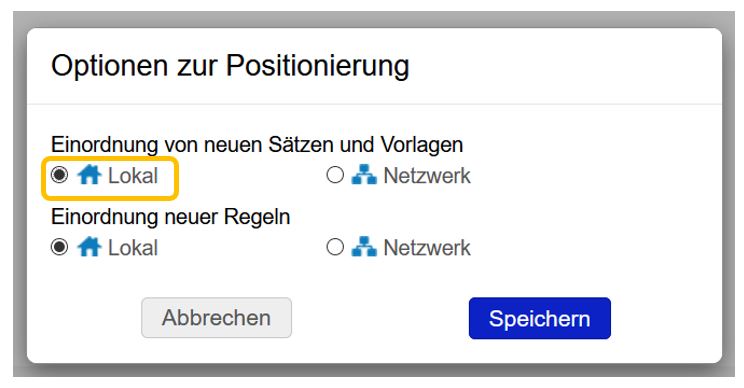Click Netzwerk text label under neuer Regeln
Viewport: 744px width, 388px height.
427,248
